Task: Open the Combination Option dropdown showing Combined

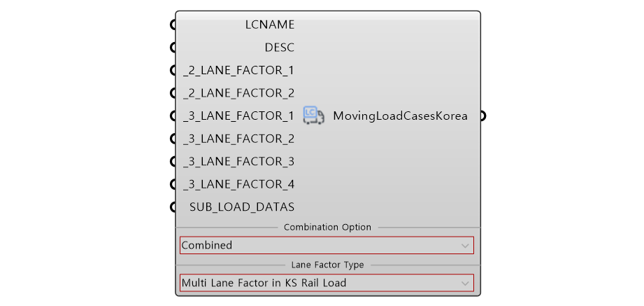Action: click(327, 246)
